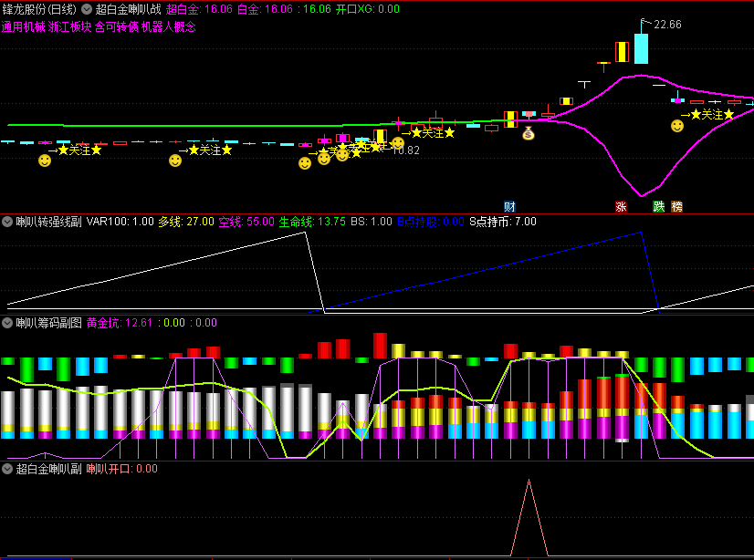Click the S点持币: 7.00 value
Viewport: 754px width, 560px height.
coord(502,222)
